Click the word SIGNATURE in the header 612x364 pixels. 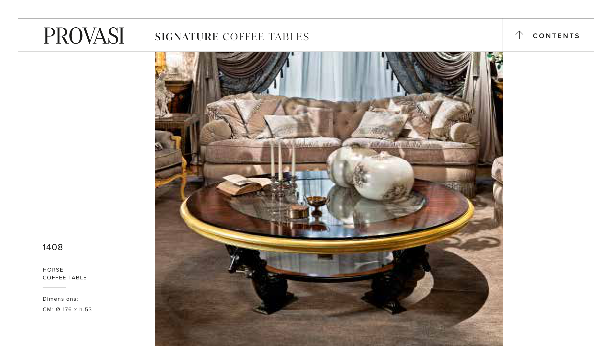coord(186,37)
